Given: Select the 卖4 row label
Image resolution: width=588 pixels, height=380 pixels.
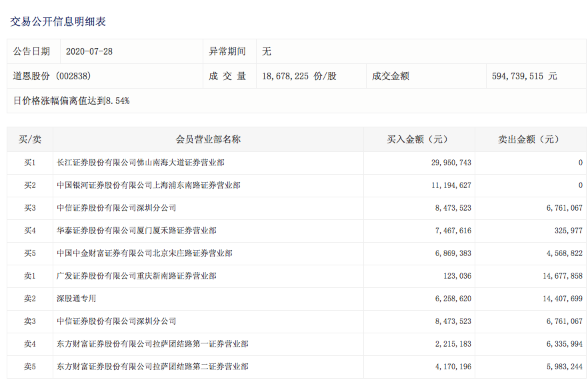Looking at the screenshot, I should click(30, 344).
